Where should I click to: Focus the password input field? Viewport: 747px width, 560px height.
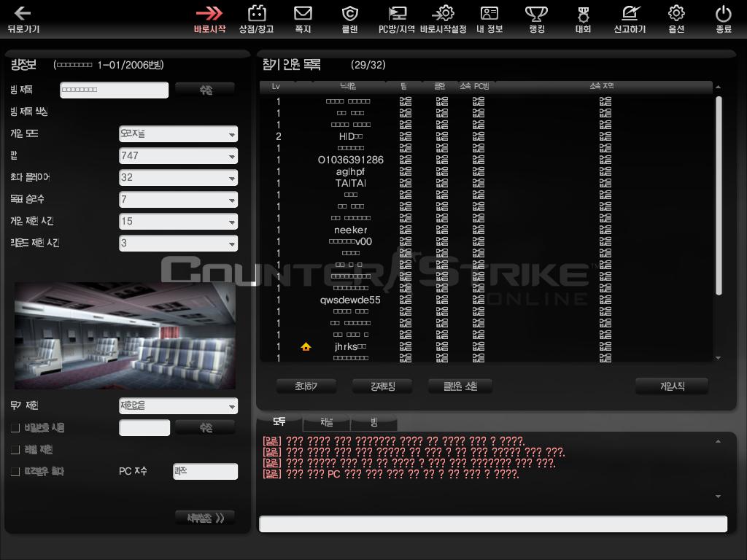coord(144,427)
